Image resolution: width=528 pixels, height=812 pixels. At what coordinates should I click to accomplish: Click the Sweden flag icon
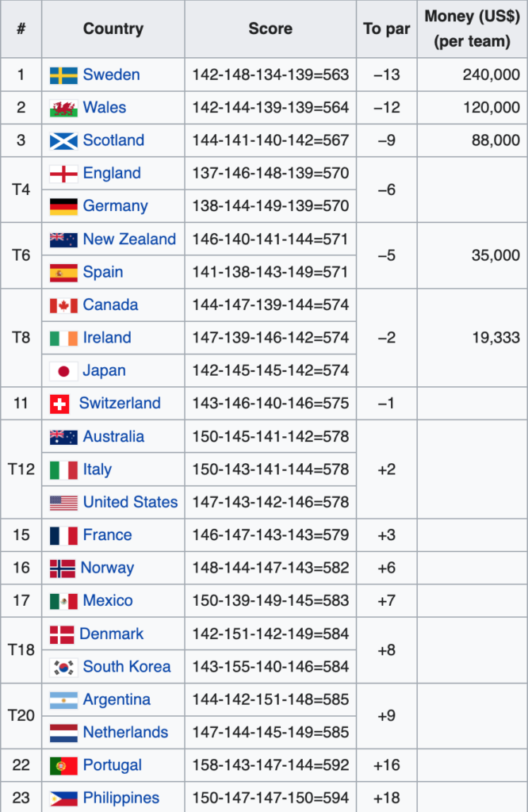(x=63, y=75)
